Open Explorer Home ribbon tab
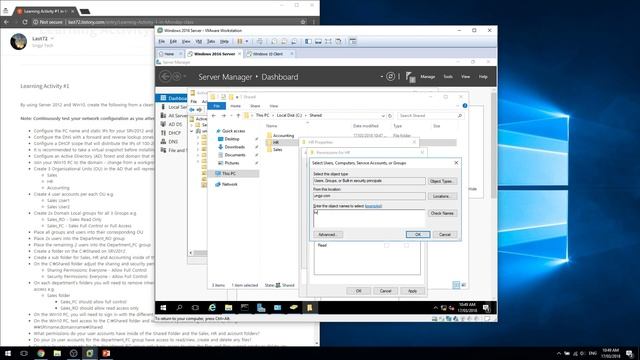This screenshot has width=640, height=360. click(236, 106)
